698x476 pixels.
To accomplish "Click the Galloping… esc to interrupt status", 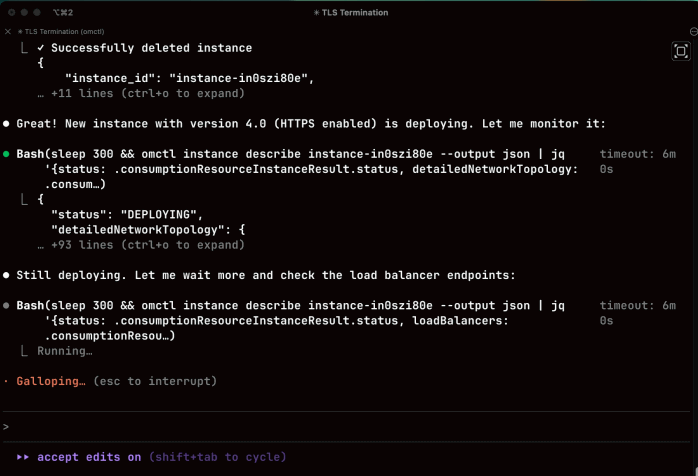I will tap(115, 381).
